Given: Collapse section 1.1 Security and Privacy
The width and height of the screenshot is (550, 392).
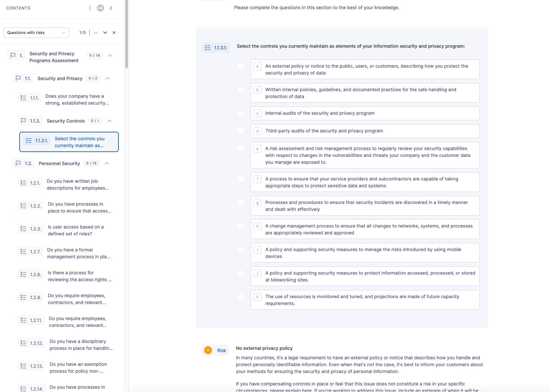Looking at the screenshot, I should [107, 78].
